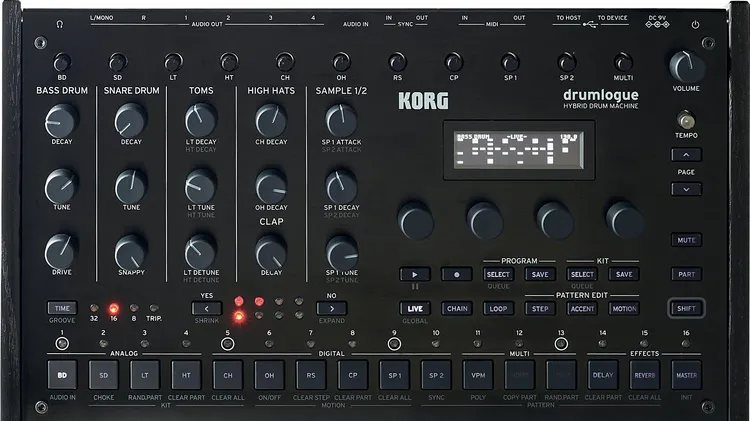
Task: Adjust the Snare Drum DECAY knob
Action: (x=131, y=121)
